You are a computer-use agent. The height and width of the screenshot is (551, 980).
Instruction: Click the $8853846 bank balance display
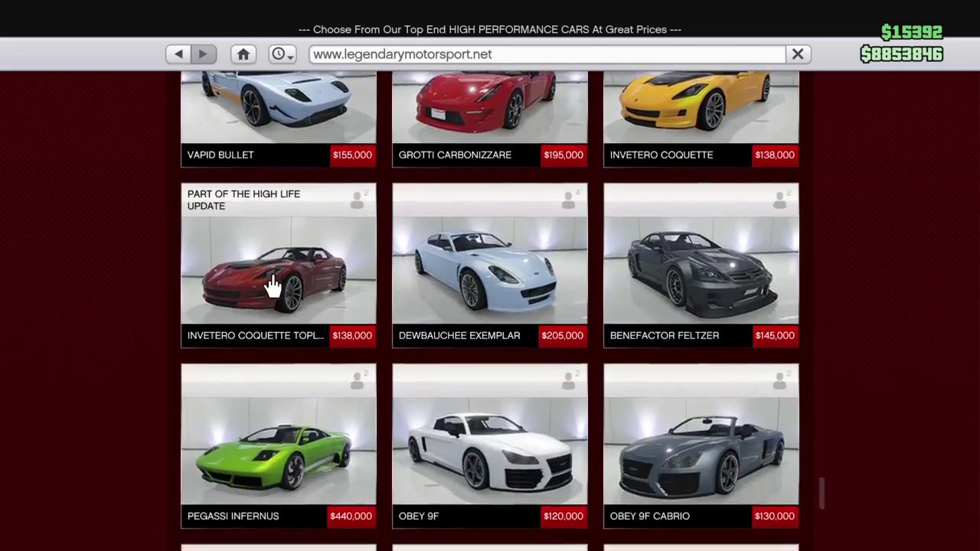pos(902,54)
